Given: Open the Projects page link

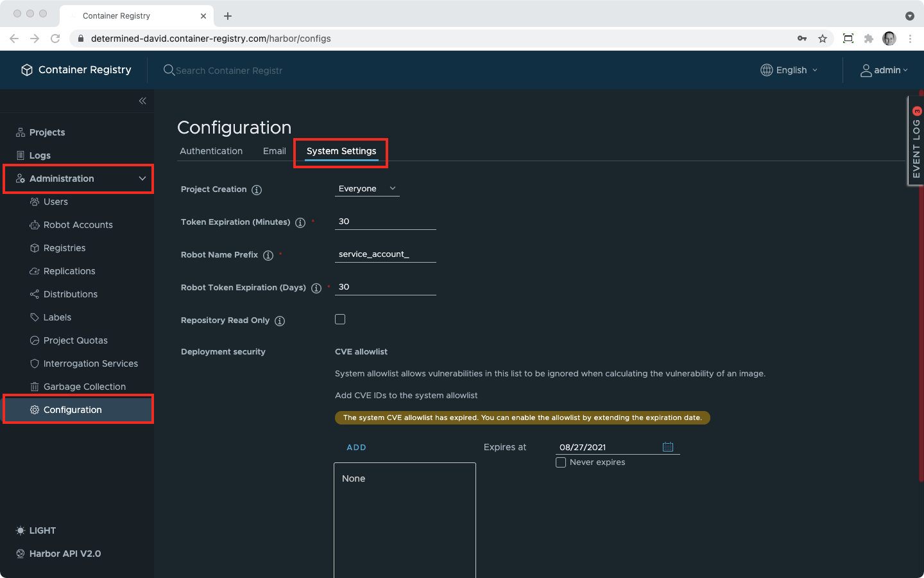Looking at the screenshot, I should [x=47, y=132].
